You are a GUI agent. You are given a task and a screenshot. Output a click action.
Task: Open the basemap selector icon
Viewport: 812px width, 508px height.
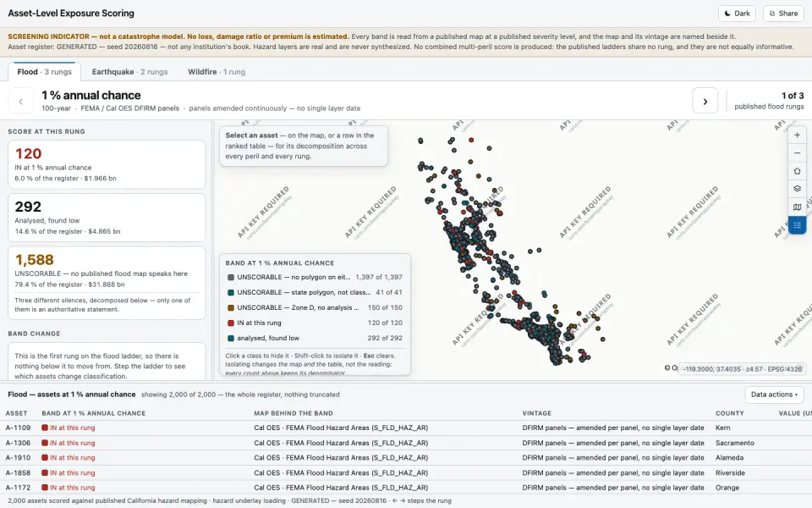[x=797, y=207]
